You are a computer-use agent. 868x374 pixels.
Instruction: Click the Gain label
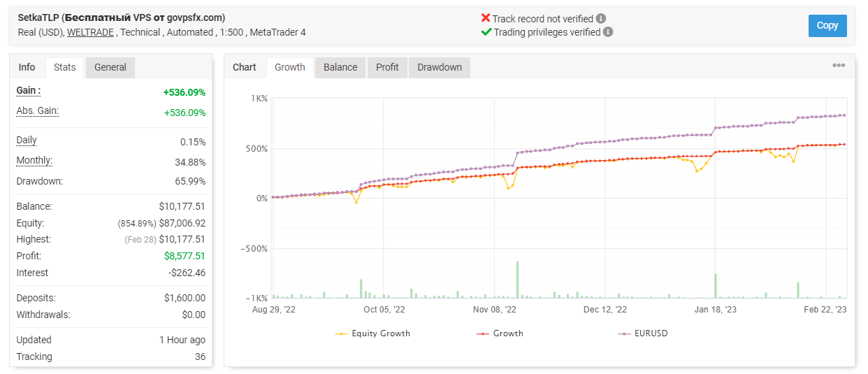click(x=29, y=91)
